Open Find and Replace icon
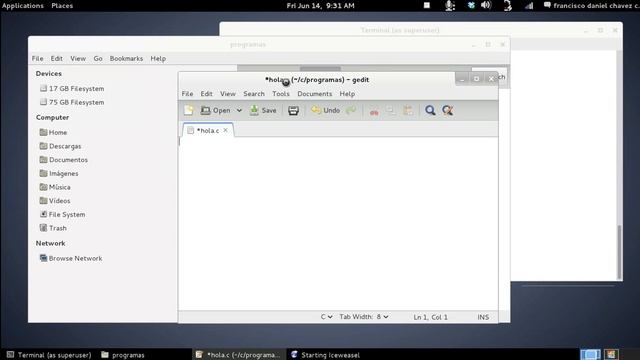Image resolution: width=640 pixels, height=360 pixels. click(x=448, y=110)
